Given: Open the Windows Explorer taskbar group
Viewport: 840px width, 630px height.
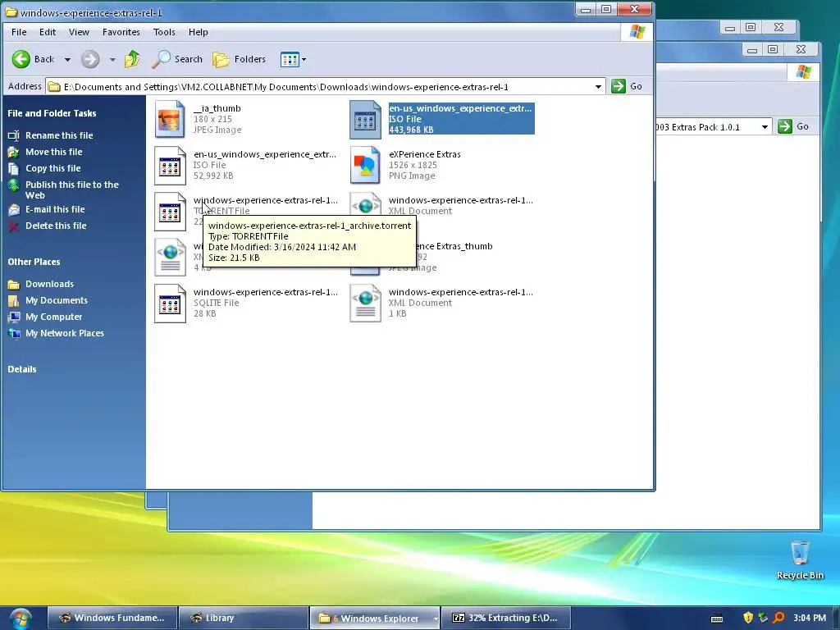Looking at the screenshot, I should [x=371, y=619].
